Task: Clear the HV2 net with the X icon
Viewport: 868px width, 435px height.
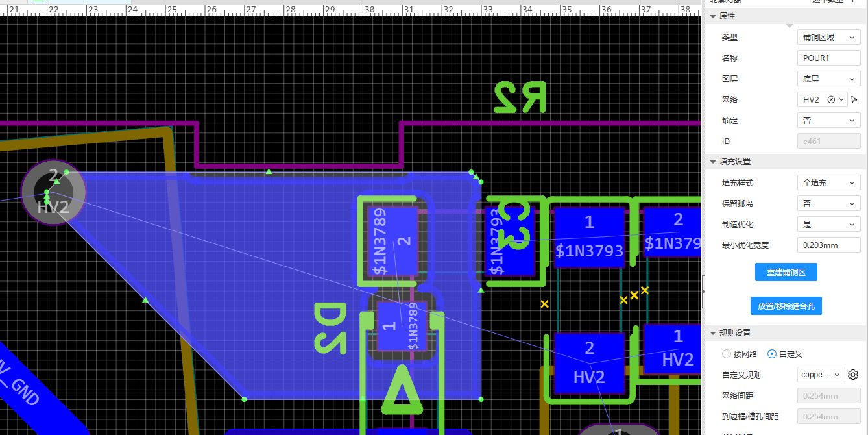Action: pyautogui.click(x=831, y=100)
